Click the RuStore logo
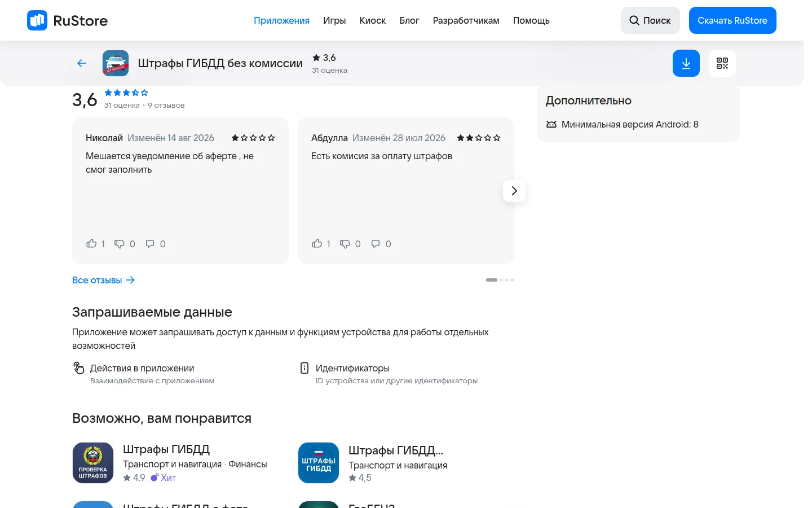The image size is (812, 508). [67, 20]
